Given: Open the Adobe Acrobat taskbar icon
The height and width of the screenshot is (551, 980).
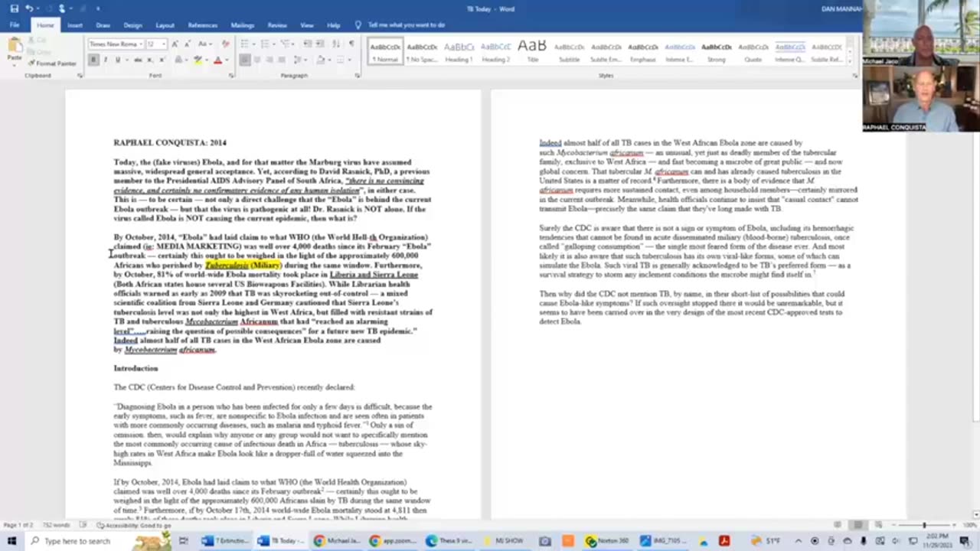Looking at the screenshot, I should [724, 541].
